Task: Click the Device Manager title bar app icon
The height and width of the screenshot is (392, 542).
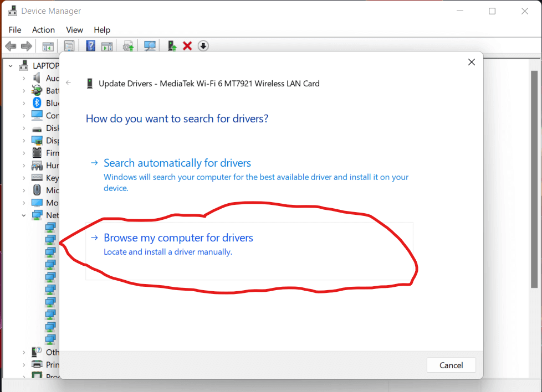Action: point(12,11)
